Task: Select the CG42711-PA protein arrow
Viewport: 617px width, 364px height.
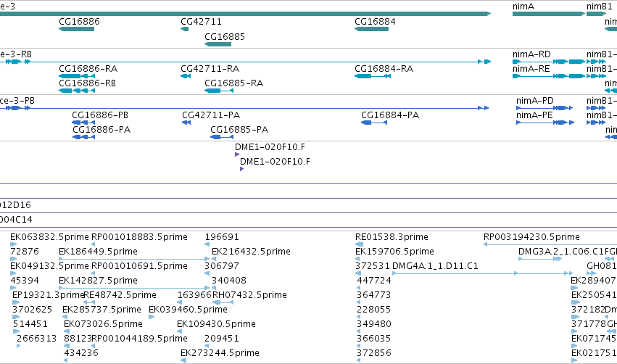Action: tap(186, 123)
